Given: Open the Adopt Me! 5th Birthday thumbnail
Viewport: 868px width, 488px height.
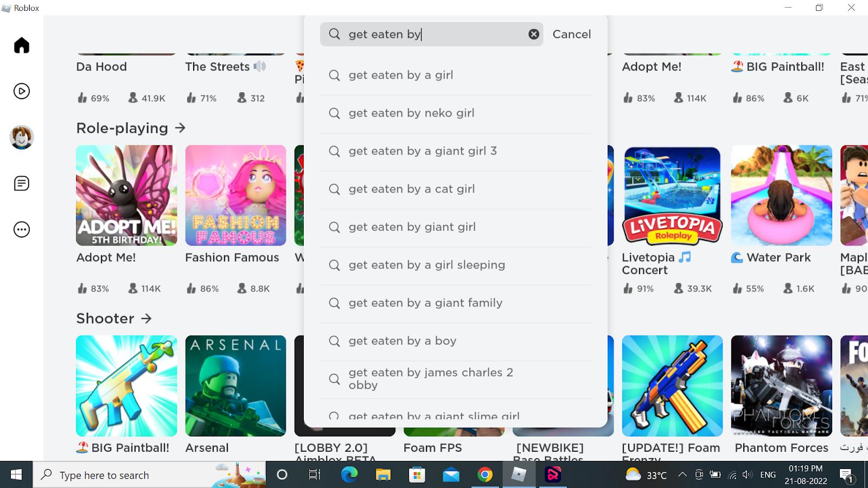Looking at the screenshot, I should pyautogui.click(x=126, y=195).
